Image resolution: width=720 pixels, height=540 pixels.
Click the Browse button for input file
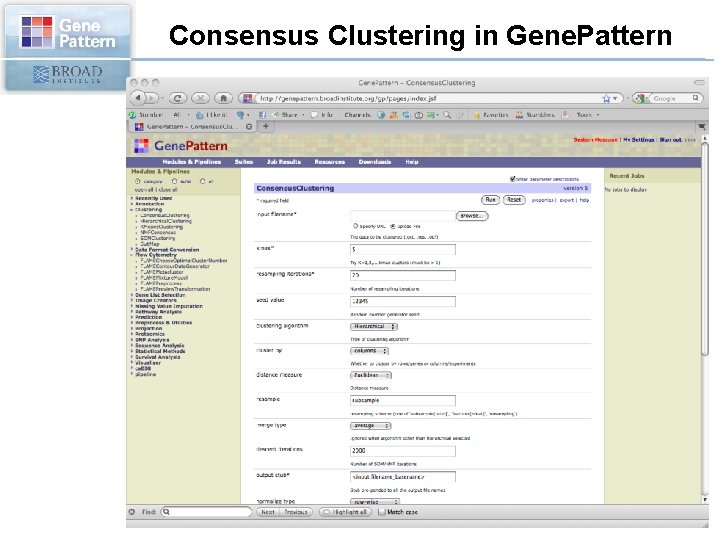[472, 216]
